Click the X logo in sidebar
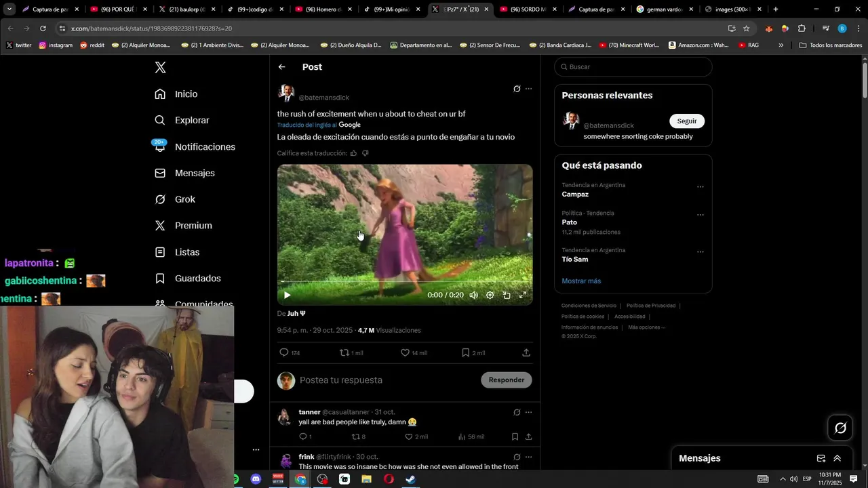The image size is (868, 488). pyautogui.click(x=160, y=67)
